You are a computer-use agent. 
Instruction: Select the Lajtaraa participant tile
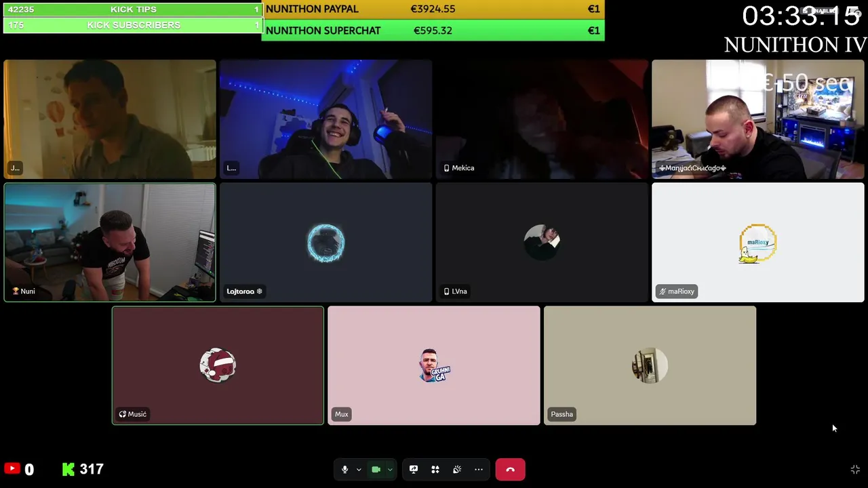(x=326, y=242)
